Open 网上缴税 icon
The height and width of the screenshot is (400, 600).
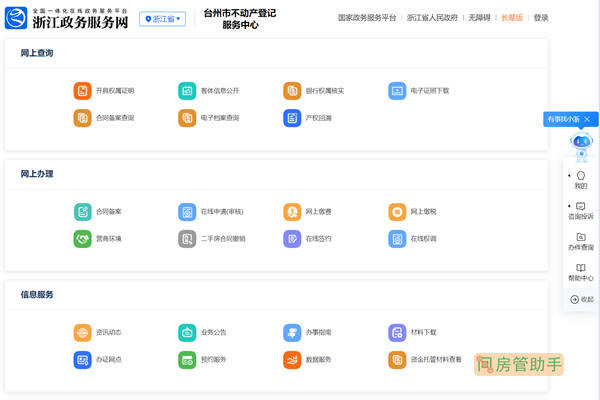click(x=397, y=212)
